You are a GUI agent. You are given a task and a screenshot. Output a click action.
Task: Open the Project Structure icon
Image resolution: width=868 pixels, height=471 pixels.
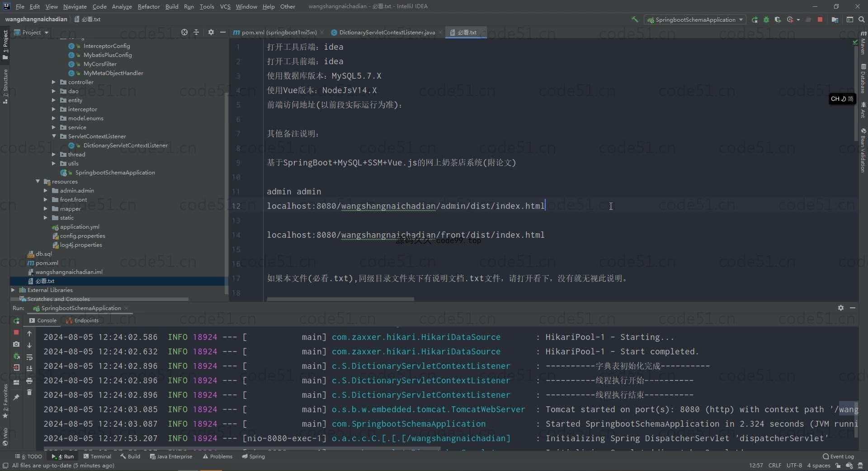835,19
